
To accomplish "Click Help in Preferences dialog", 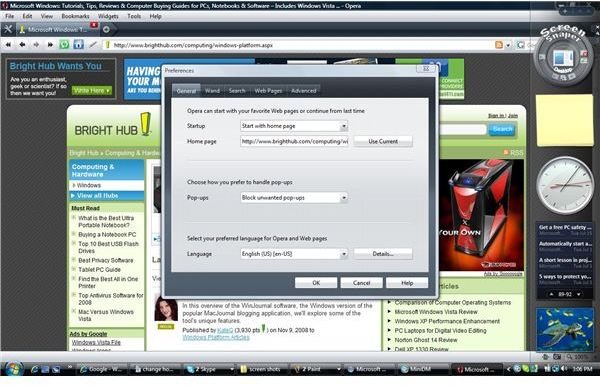I will pyautogui.click(x=407, y=283).
